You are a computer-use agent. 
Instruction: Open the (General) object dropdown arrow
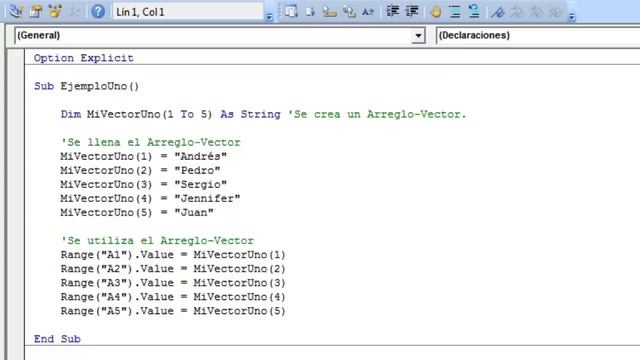pos(418,36)
